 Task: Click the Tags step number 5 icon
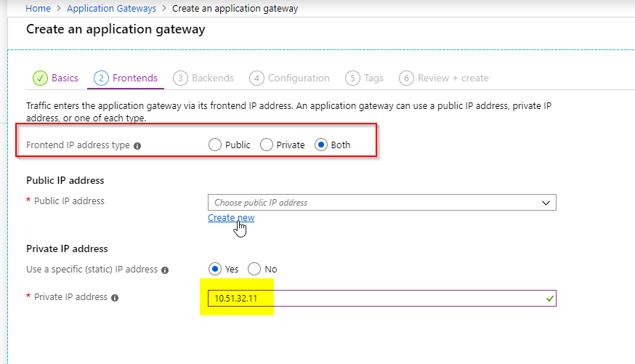(x=352, y=78)
